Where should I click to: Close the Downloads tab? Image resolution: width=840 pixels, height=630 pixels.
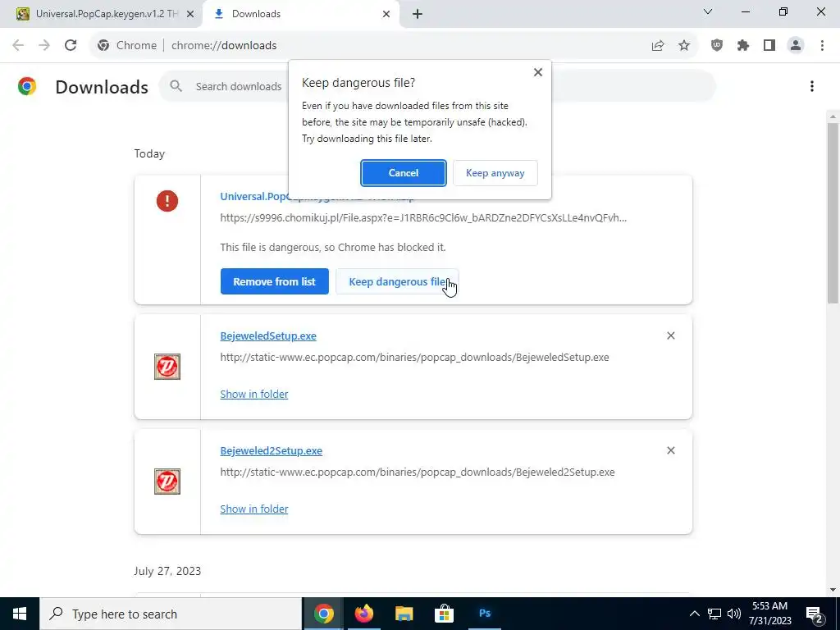(386, 14)
